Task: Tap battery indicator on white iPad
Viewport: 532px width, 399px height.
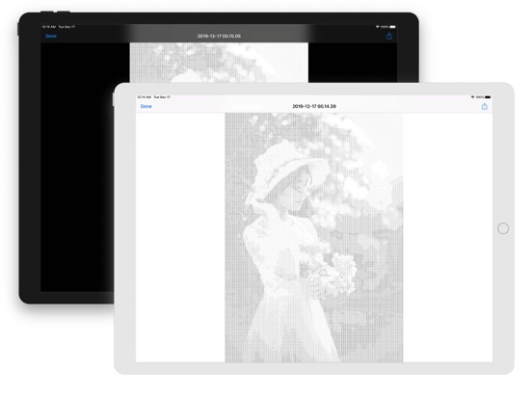Action: click(488, 97)
